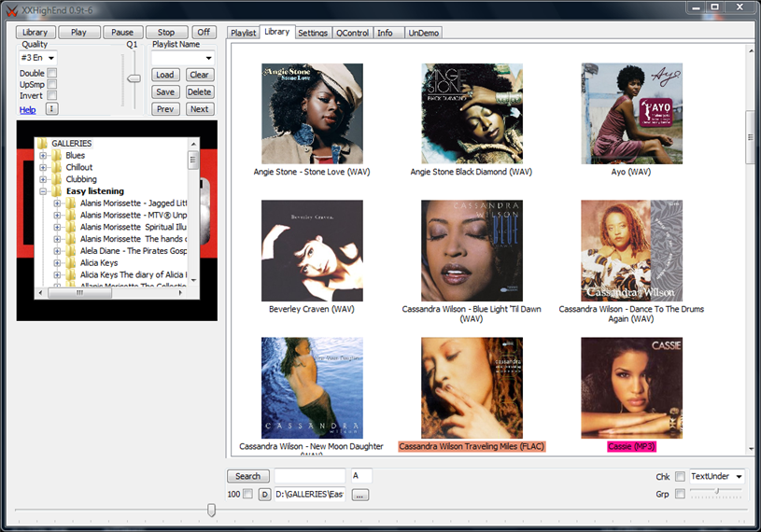The image size is (761, 532).
Task: Click the library vertical scrollbar thumb
Action: pyautogui.click(x=751, y=137)
